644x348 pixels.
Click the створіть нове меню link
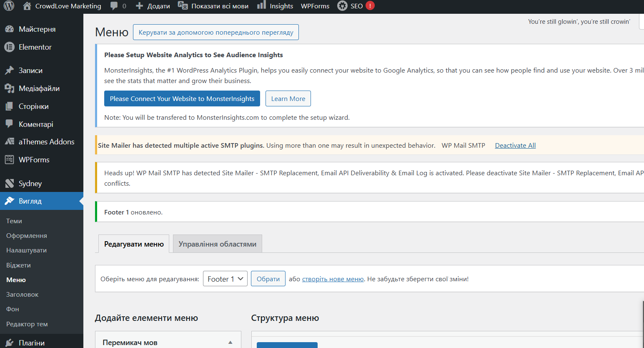point(333,279)
